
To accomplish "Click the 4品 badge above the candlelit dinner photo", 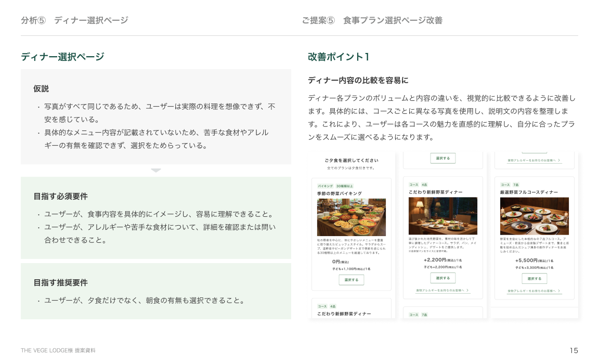I will point(424,185).
